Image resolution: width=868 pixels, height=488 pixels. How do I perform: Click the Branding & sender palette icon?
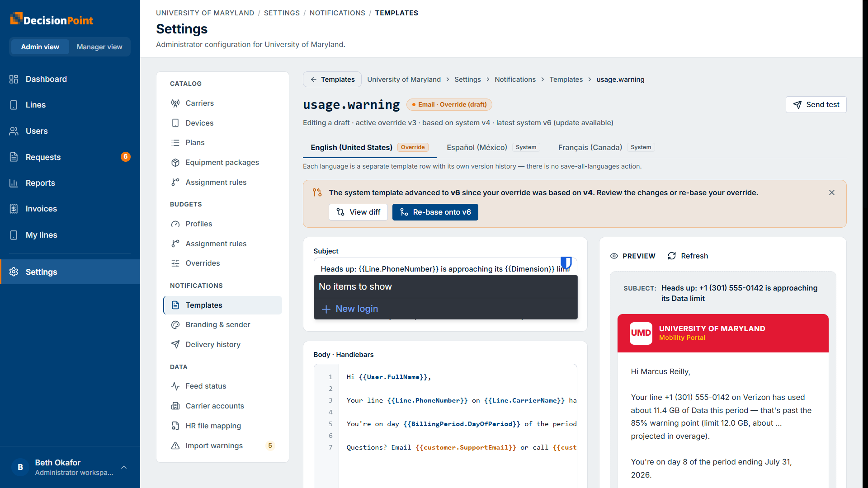coord(175,325)
